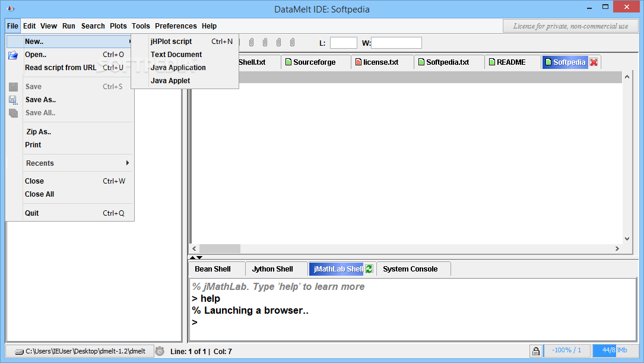Screen dimensions: 644x363
Task: Click the '> help' console line
Action: tap(206, 298)
